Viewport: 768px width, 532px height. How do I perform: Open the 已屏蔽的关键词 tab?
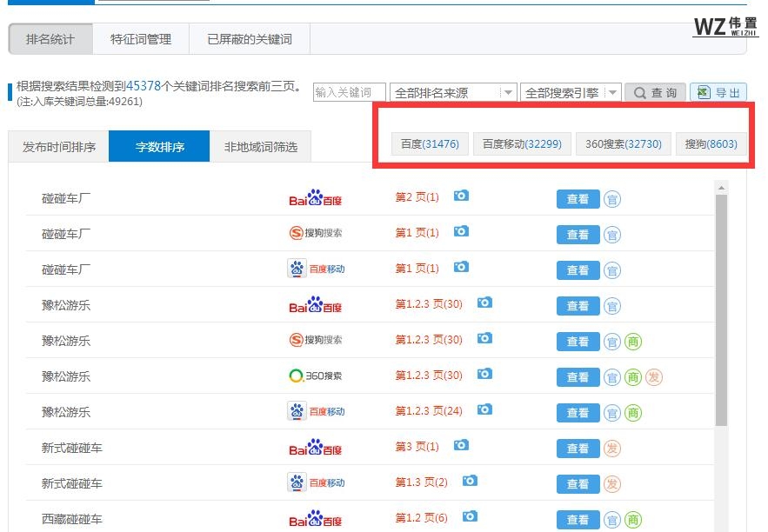(250, 38)
